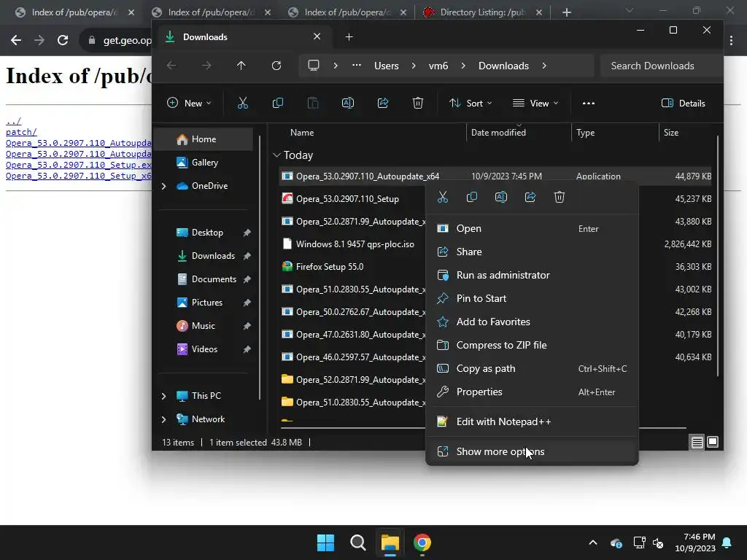
Task: Click Delete trash icon in File Explorer toolbar
Action: click(418, 104)
